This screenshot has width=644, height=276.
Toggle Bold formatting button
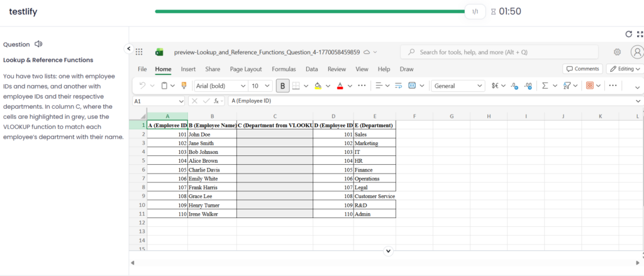282,86
